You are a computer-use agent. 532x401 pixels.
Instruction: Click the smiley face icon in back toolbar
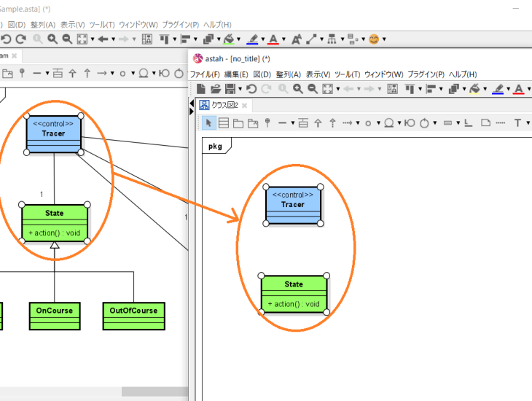tap(374, 39)
